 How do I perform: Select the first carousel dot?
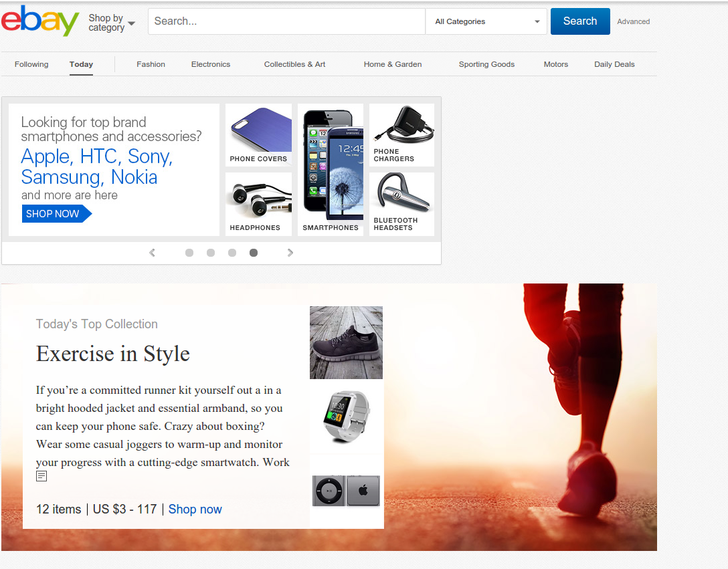189,253
